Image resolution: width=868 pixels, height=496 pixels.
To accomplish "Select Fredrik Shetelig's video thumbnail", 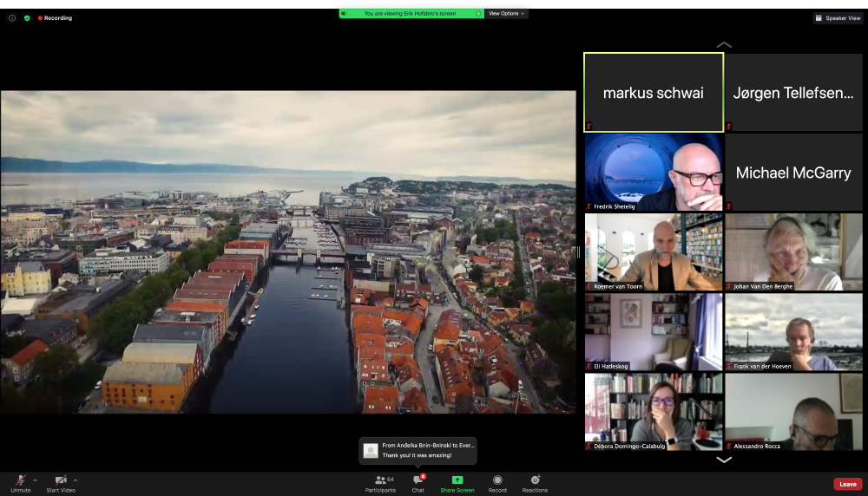I will coord(654,172).
